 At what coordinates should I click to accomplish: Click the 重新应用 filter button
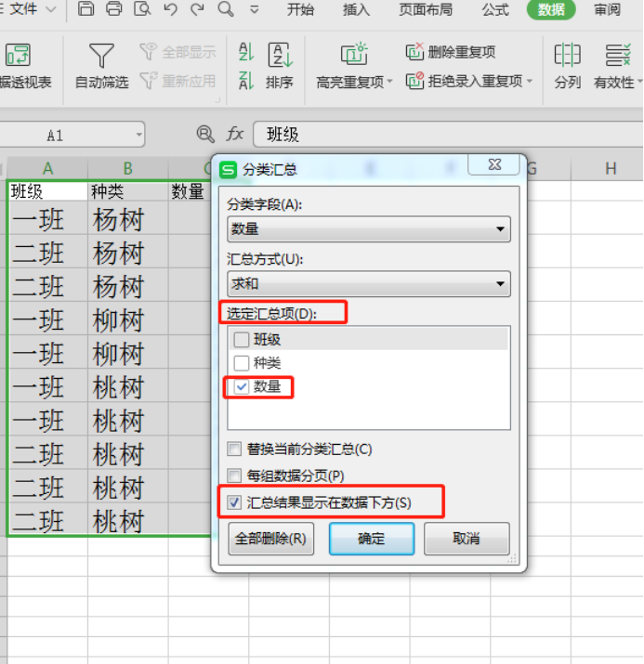click(177, 81)
